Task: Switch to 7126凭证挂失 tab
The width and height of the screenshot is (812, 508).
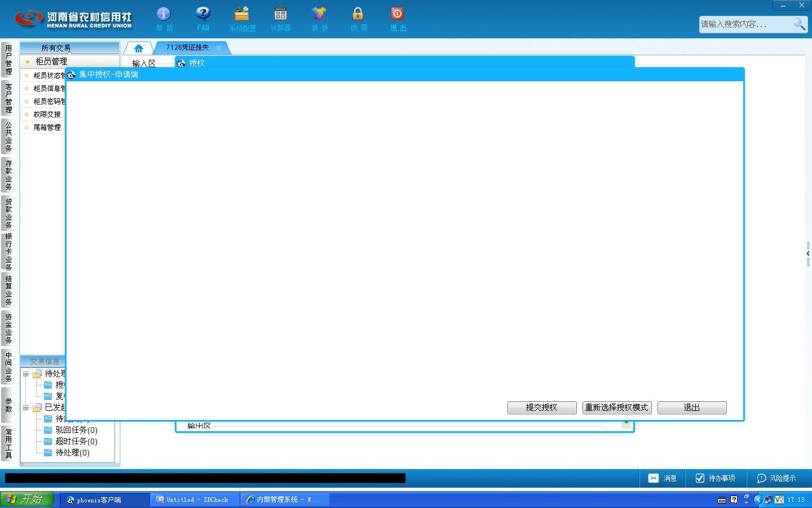Action: tap(187, 47)
